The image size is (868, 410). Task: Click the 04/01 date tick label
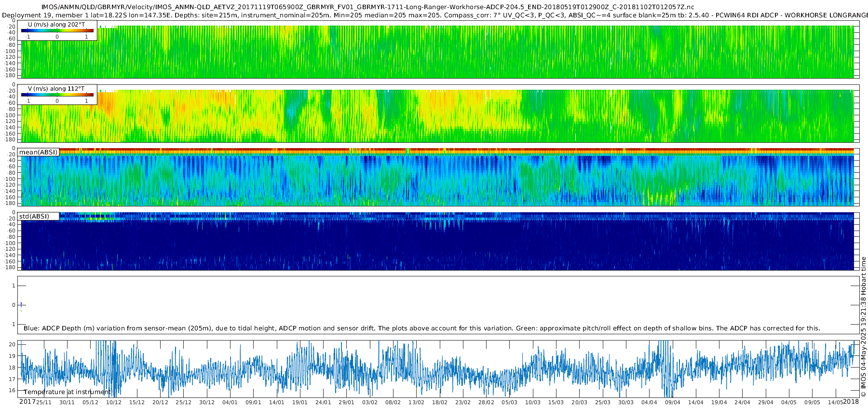click(230, 402)
